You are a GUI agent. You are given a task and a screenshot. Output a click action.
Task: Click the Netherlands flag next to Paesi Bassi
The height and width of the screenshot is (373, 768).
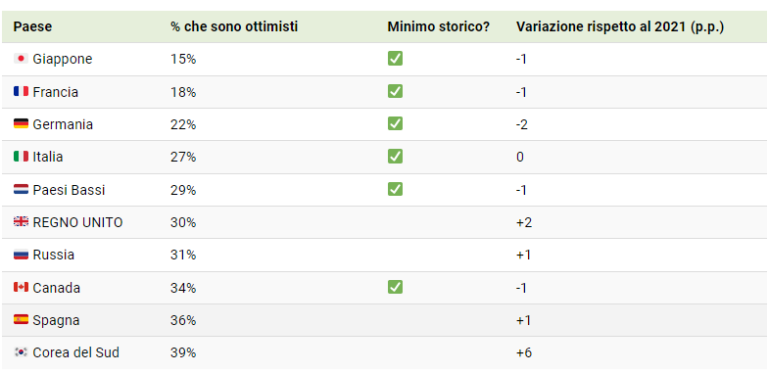coord(21,189)
